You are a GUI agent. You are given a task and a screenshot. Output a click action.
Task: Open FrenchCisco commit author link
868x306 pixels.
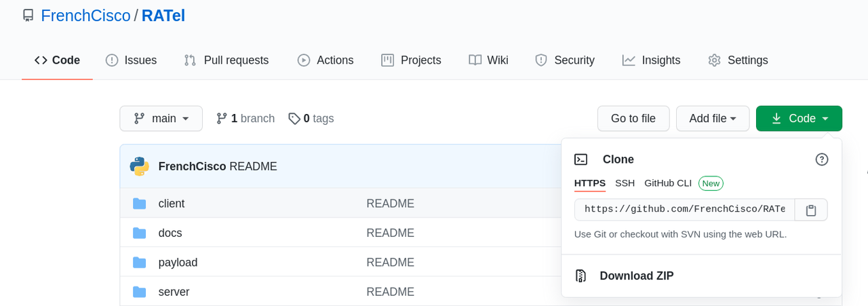tap(193, 166)
